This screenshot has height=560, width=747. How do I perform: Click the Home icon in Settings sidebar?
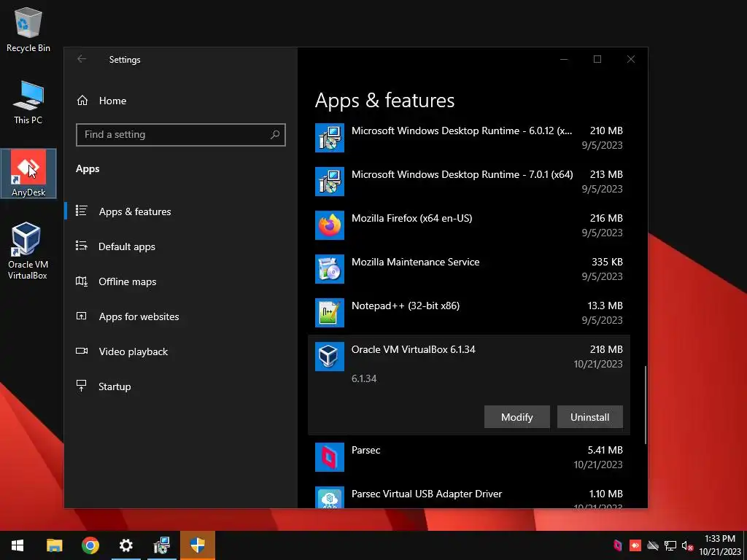point(82,101)
